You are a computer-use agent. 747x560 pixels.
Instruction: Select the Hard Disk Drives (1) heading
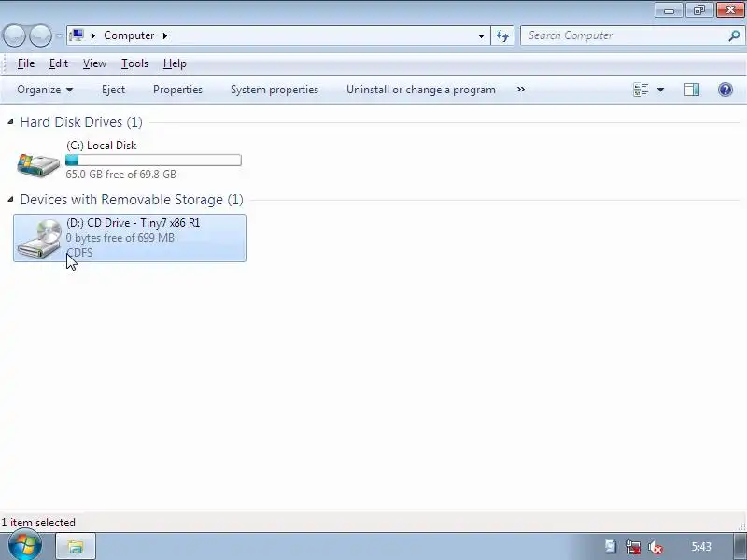pos(81,122)
